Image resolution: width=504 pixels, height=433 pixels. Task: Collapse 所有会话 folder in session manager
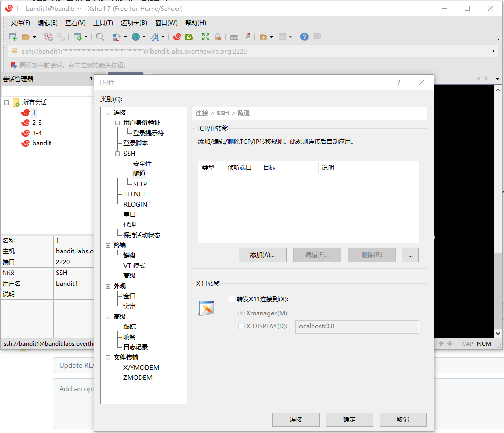6,103
